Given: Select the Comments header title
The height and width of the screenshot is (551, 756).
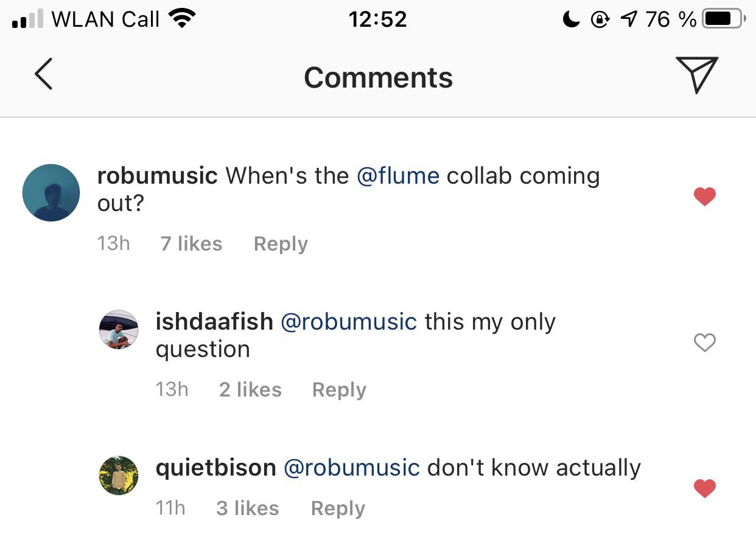Looking at the screenshot, I should [378, 77].
